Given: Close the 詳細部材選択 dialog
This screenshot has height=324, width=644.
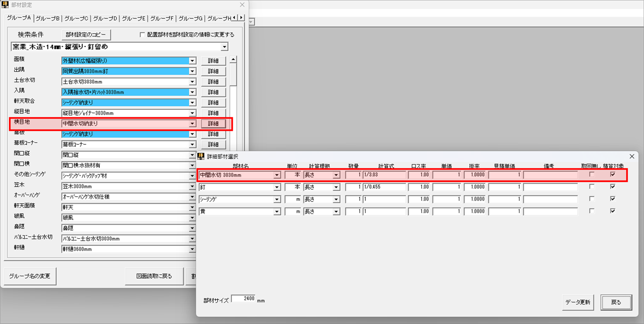Looking at the screenshot, I should pyautogui.click(x=632, y=156).
